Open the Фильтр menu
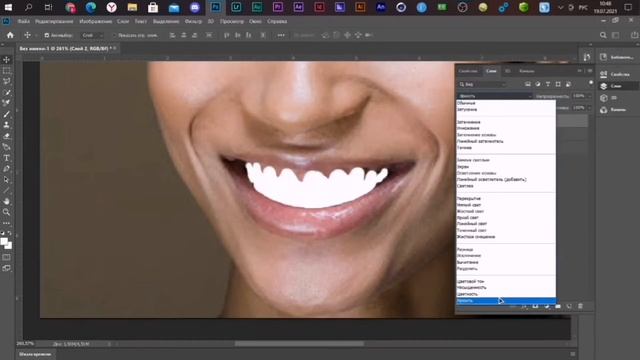The height and width of the screenshot is (360, 640). point(193,21)
